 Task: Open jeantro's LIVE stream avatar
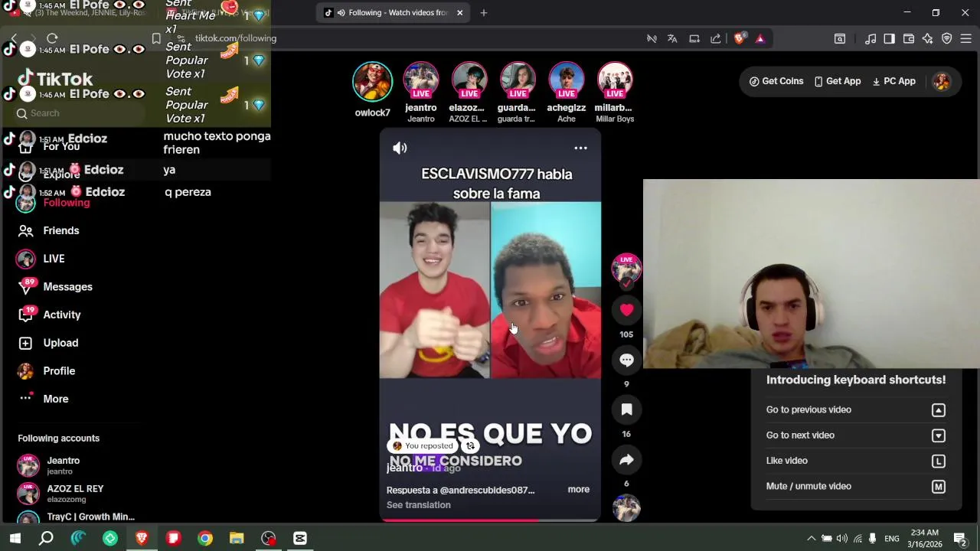click(421, 81)
